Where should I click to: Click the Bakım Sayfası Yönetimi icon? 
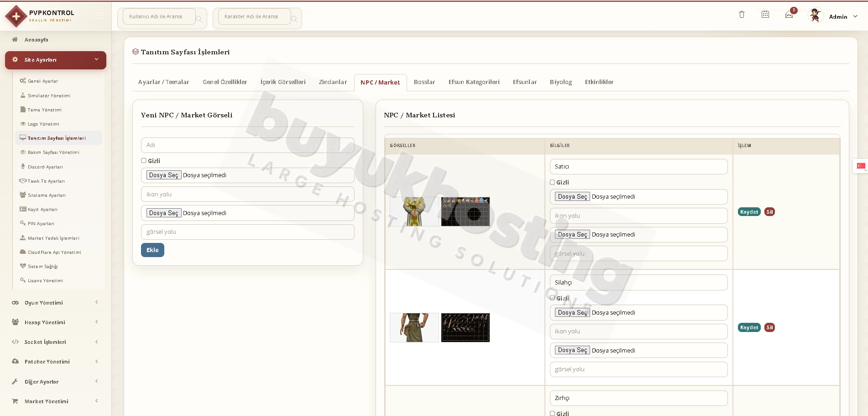tap(23, 152)
